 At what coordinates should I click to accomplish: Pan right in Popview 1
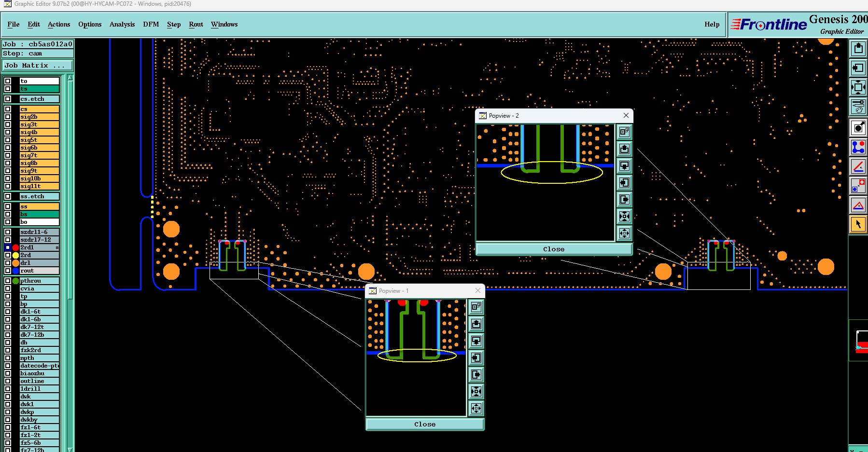pyautogui.click(x=476, y=374)
